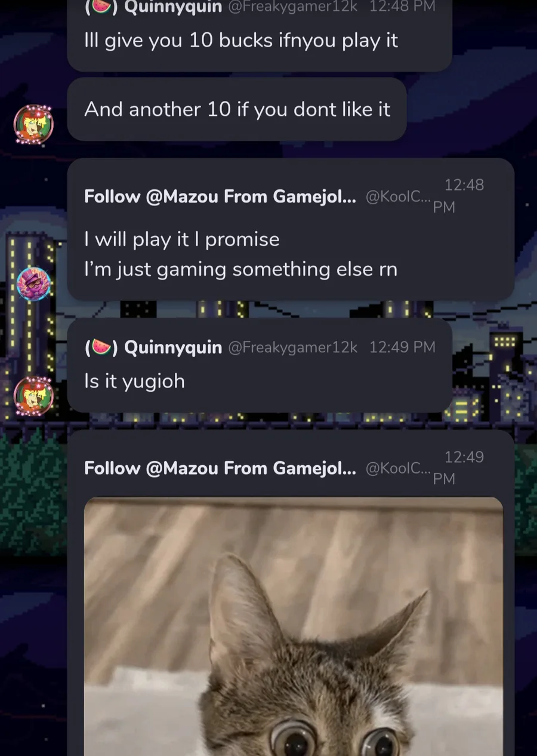Select the "Is it yugioh" message bubble

260,365
